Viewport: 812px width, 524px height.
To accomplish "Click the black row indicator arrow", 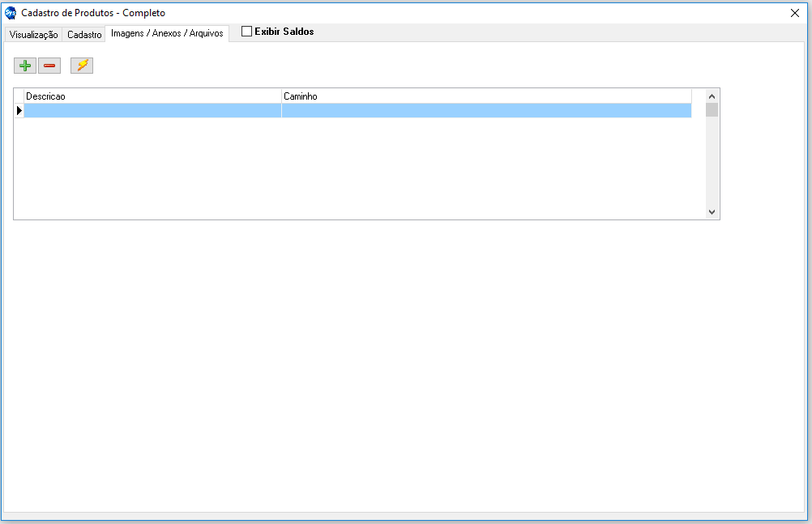I will click(19, 110).
